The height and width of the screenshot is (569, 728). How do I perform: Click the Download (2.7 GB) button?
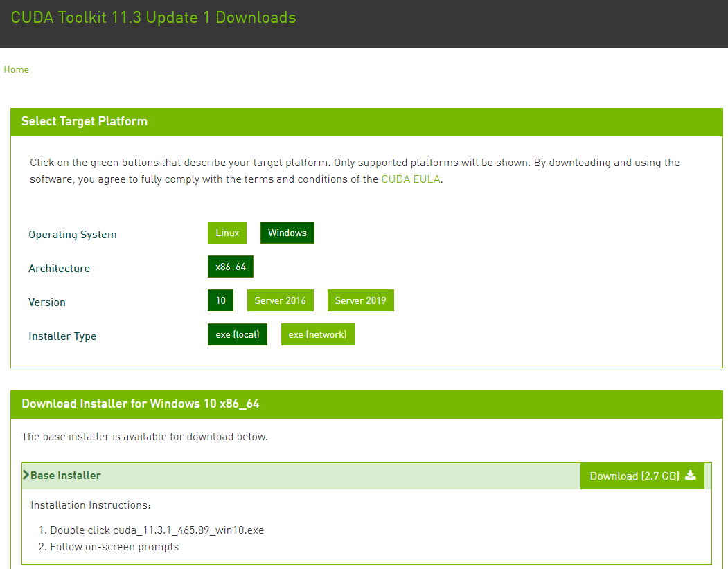tap(642, 476)
